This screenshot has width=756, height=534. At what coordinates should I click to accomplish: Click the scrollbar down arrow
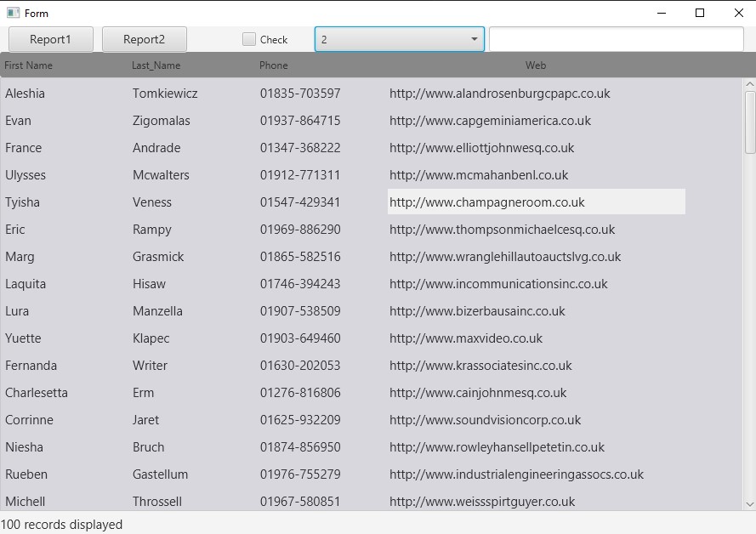click(x=750, y=505)
